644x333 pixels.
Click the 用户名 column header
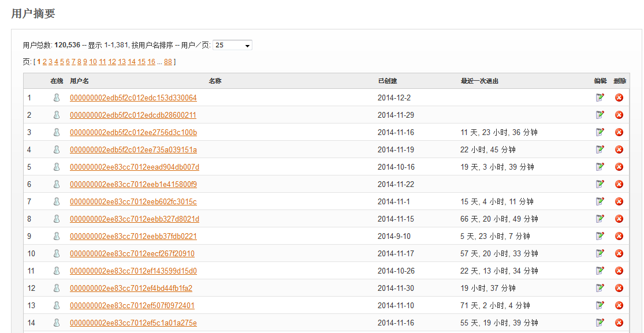79,81
